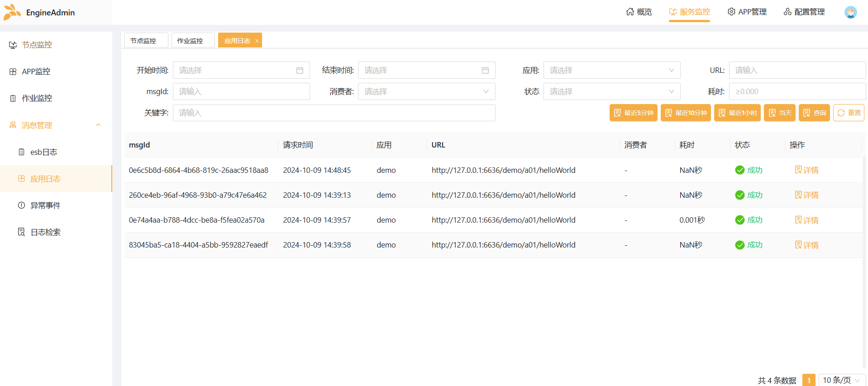Image resolution: width=868 pixels, height=386 pixels.
Task: Collapse the 消息管理 sidebar group
Action: click(56, 125)
